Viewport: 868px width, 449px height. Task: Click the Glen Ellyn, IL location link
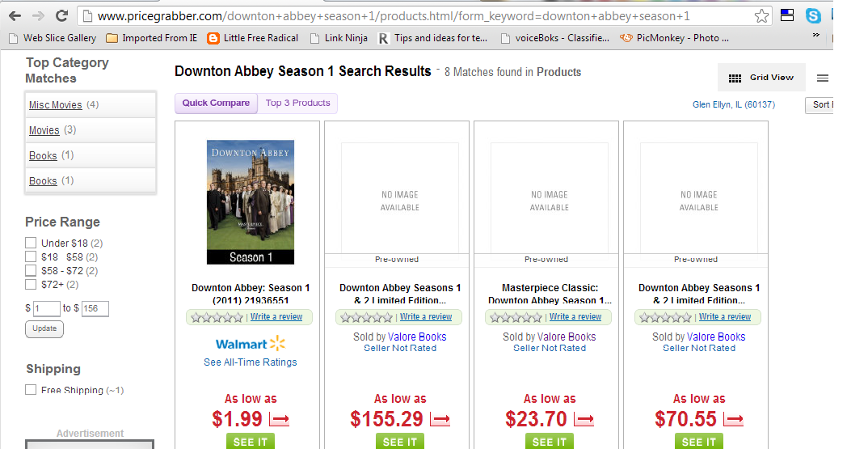tap(733, 104)
